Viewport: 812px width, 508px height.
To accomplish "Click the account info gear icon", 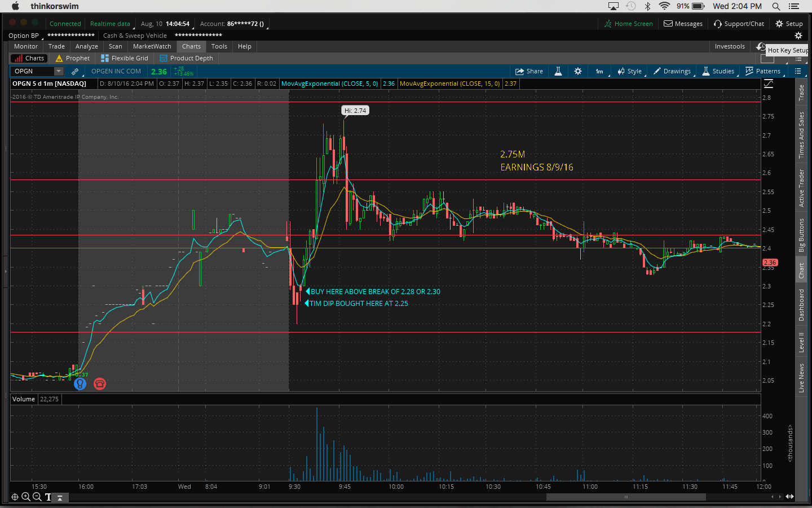I will (798, 36).
